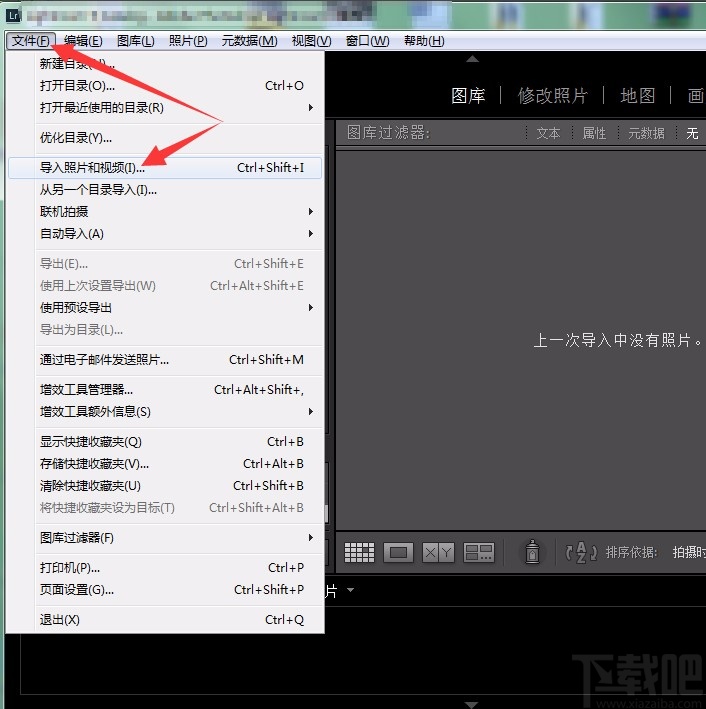
Task: Collapse bottom filmstrip with the triangle arrow
Action: click(471, 704)
